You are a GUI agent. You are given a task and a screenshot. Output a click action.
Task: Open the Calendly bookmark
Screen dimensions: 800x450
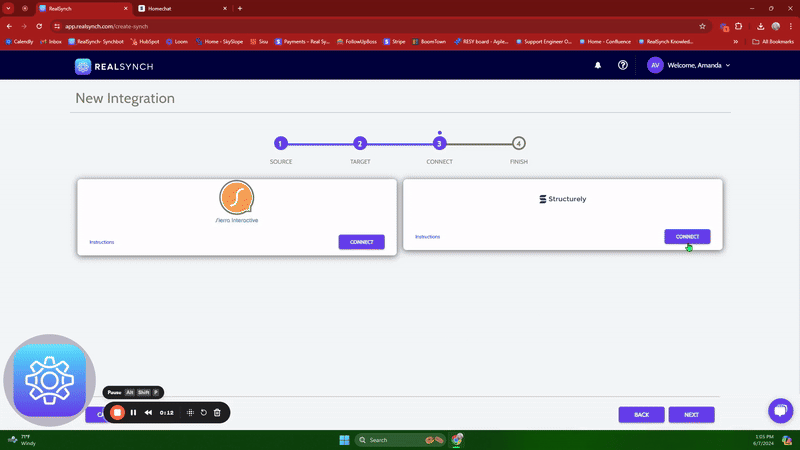pos(19,42)
